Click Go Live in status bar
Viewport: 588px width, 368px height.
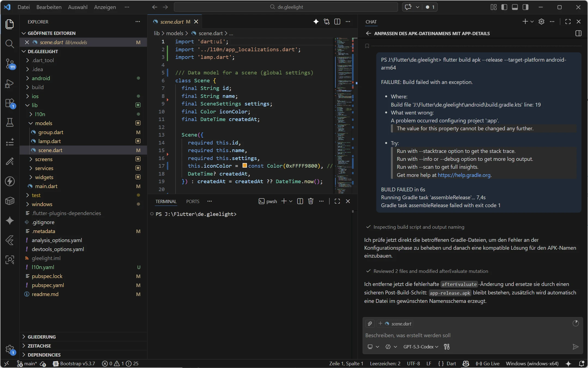488,363
